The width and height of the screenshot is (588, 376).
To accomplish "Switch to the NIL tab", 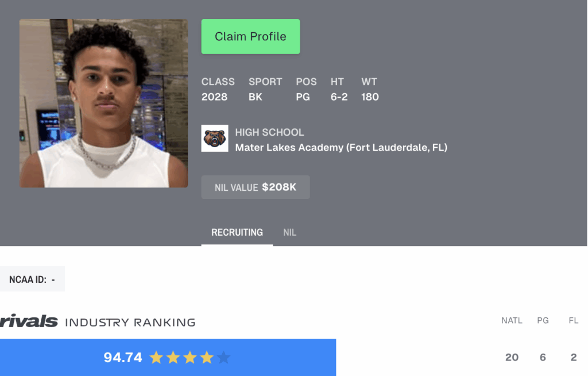I will (289, 232).
